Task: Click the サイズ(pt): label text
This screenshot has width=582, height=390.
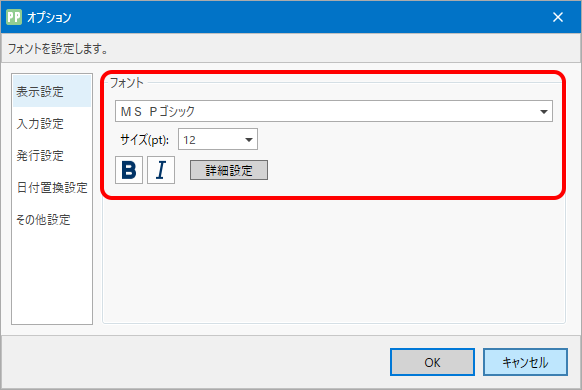Action: coord(144,140)
